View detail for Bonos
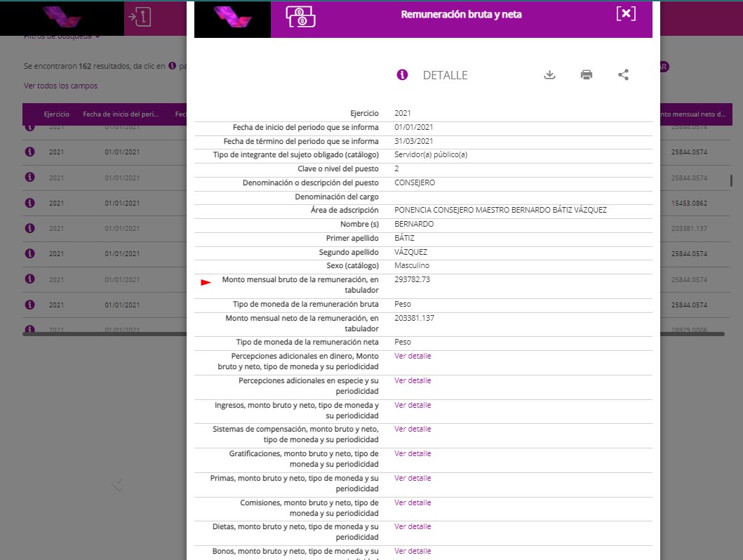743x560 pixels. click(413, 551)
